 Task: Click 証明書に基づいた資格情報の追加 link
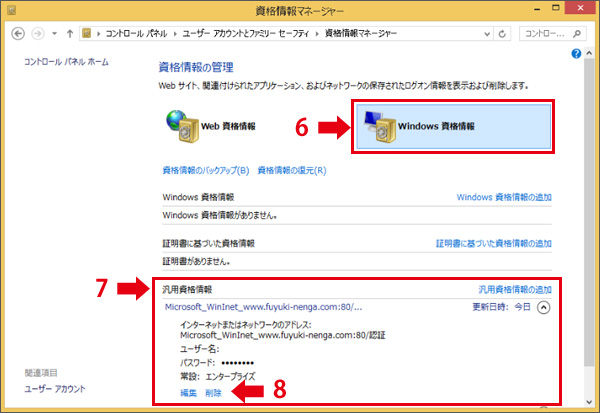click(494, 243)
